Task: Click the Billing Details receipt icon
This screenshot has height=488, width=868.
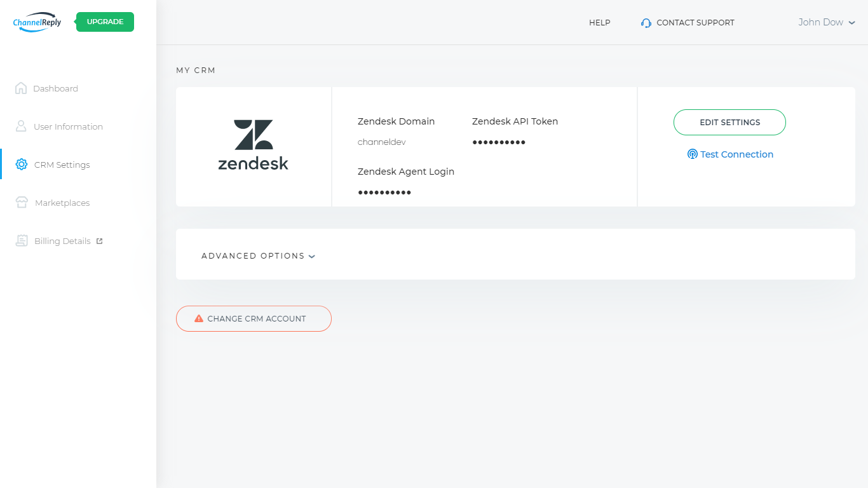Action: click(22, 241)
